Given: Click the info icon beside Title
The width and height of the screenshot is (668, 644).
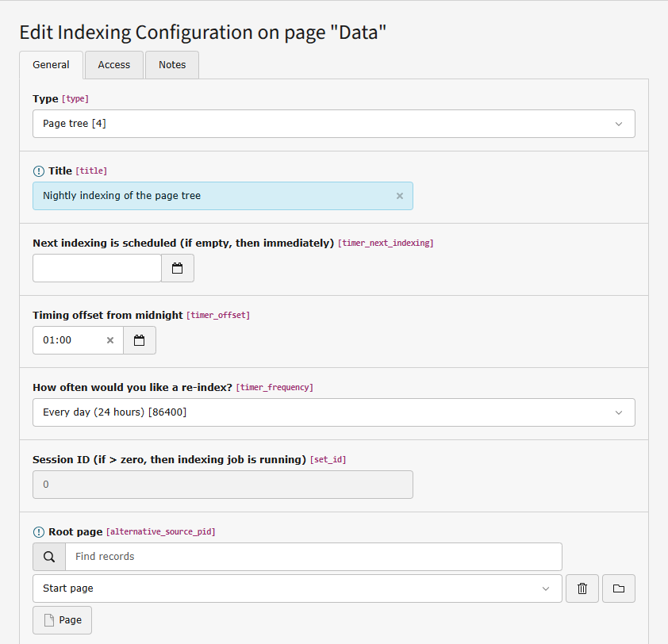Looking at the screenshot, I should click(38, 171).
